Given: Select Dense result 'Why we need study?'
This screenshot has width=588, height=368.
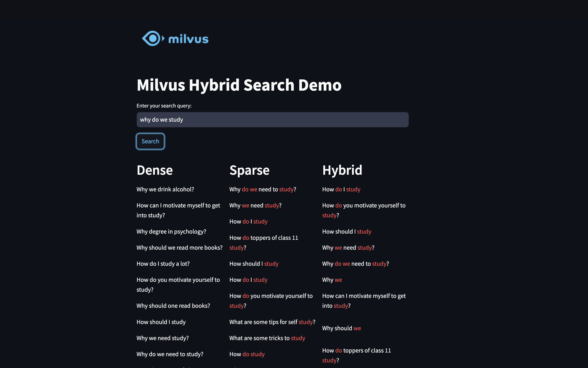Looking at the screenshot, I should click(x=162, y=338).
